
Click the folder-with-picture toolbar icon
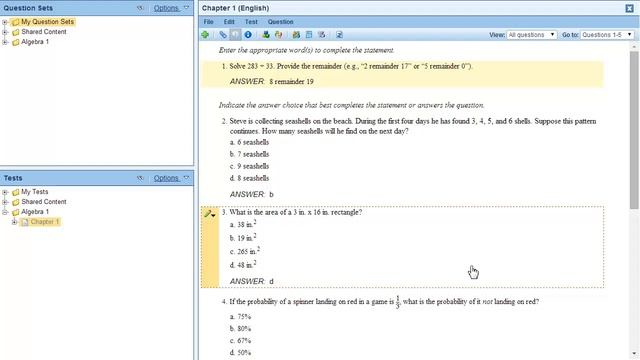(296, 35)
